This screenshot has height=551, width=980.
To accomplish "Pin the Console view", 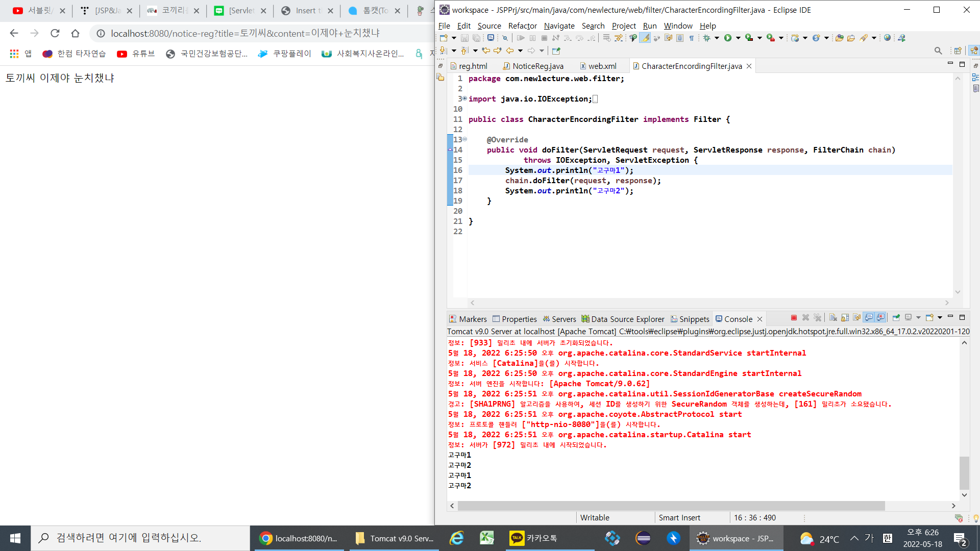I will click(x=896, y=318).
